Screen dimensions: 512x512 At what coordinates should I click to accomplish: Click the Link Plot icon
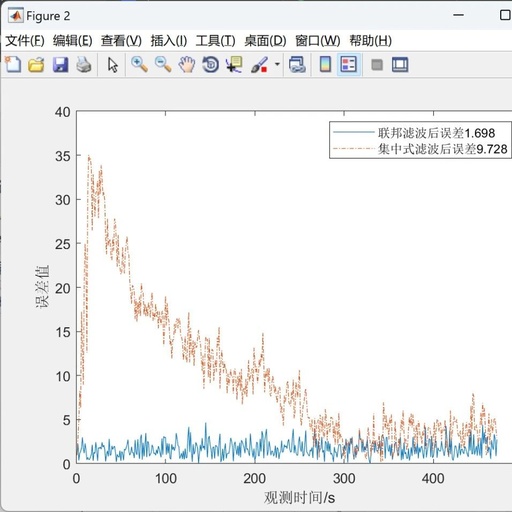(297, 64)
